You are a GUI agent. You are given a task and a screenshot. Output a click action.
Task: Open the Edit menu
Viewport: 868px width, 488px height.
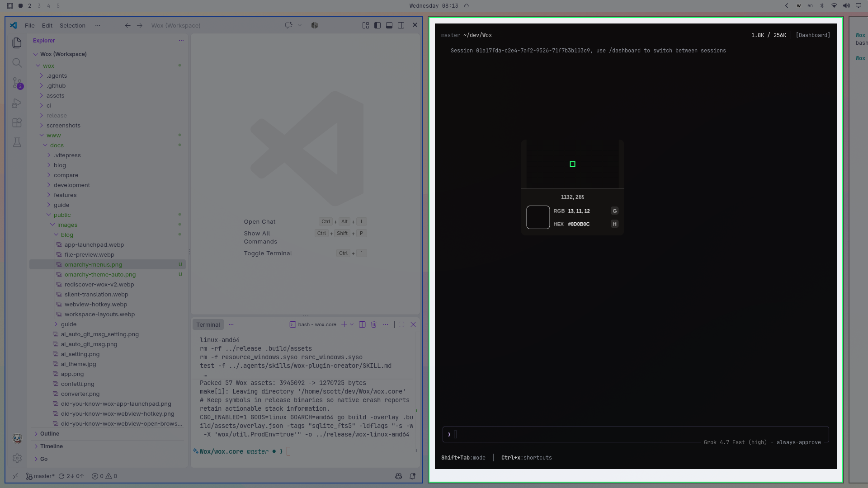pos(47,25)
